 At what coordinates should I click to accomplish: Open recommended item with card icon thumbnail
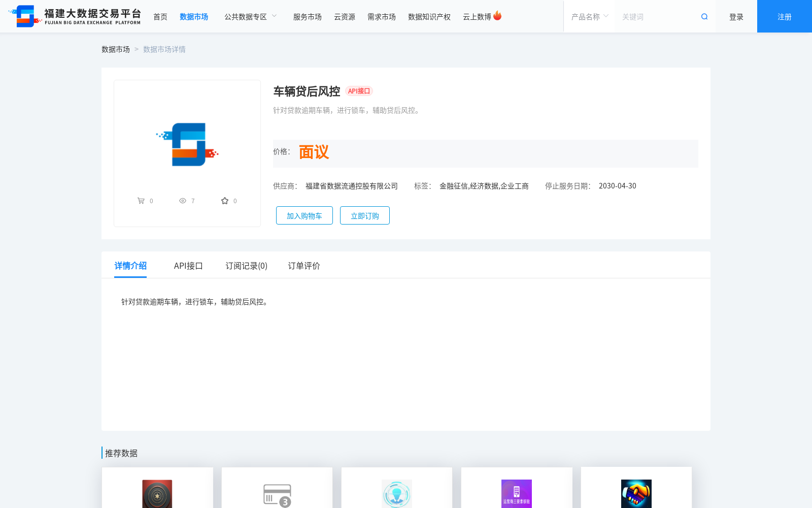(277, 495)
